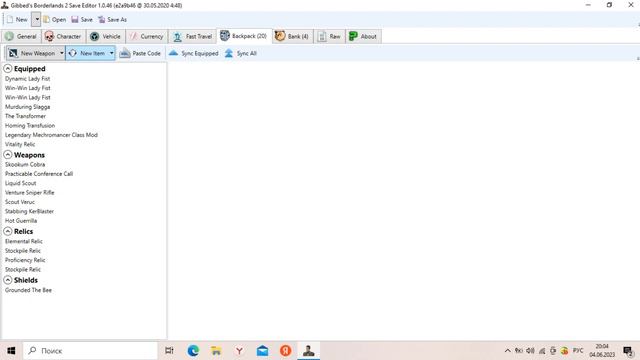Select Legendary Mechromancer Class Mod
This screenshot has height=360, width=640.
(x=51, y=135)
